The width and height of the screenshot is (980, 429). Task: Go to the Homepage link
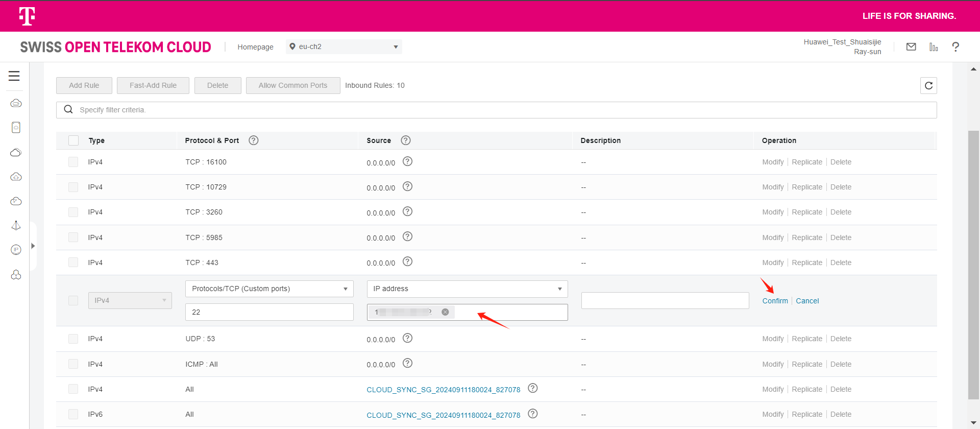click(x=255, y=47)
